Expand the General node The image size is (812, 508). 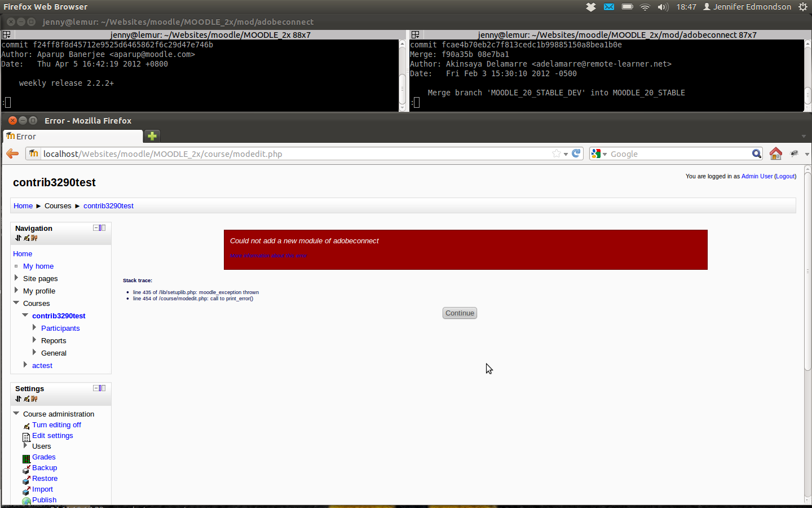click(x=34, y=352)
